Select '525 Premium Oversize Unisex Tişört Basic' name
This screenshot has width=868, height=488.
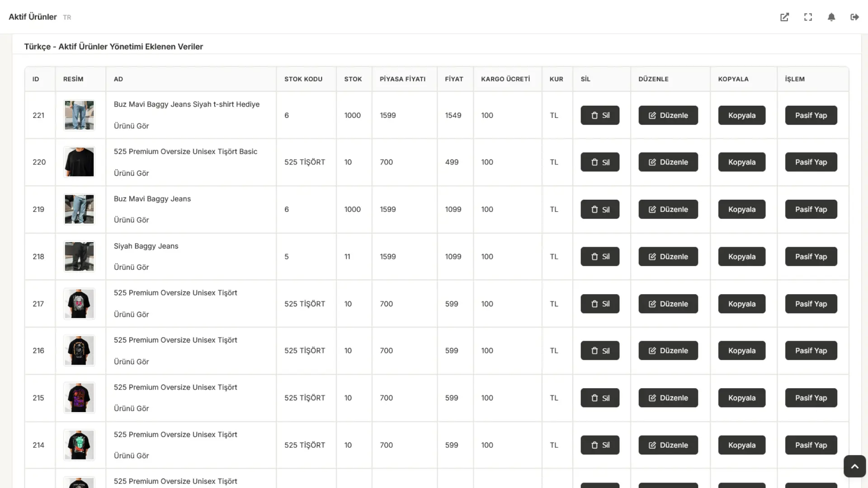point(185,152)
